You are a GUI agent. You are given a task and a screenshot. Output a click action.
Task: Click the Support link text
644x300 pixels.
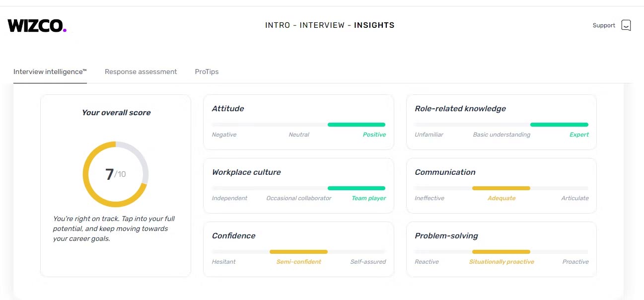tap(604, 25)
